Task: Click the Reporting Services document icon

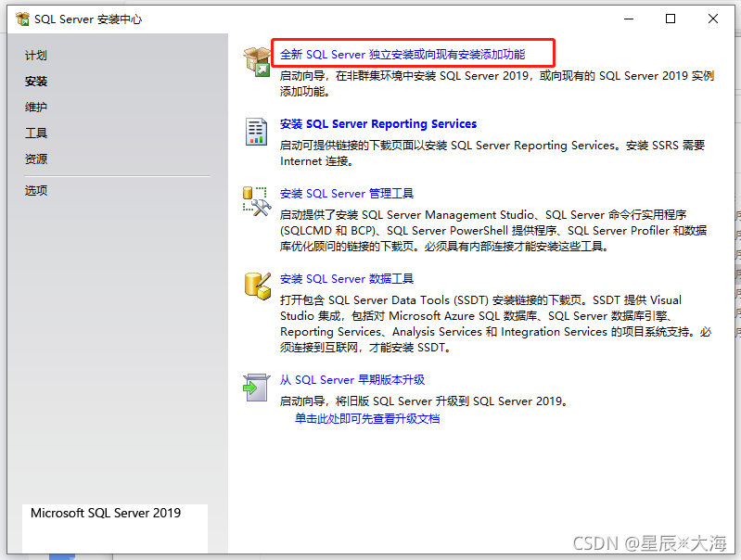Action: 256,132
